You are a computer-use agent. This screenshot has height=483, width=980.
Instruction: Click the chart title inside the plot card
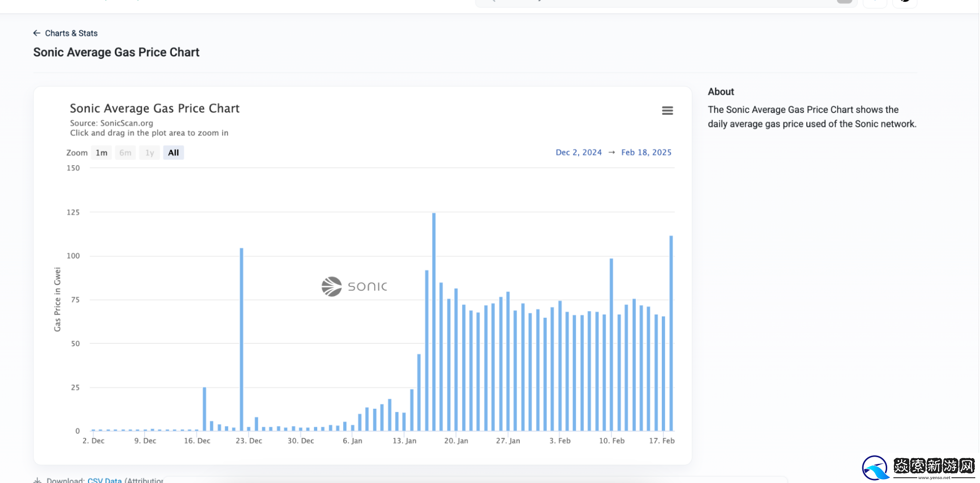click(155, 109)
